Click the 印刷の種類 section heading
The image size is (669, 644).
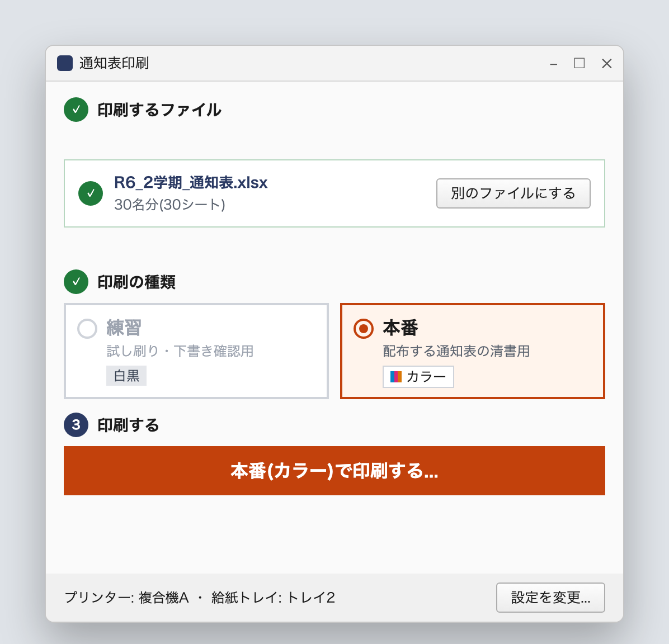(136, 282)
